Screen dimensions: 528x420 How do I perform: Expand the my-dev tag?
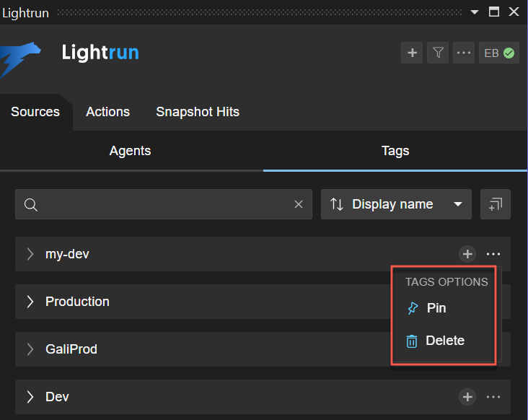pos(30,254)
